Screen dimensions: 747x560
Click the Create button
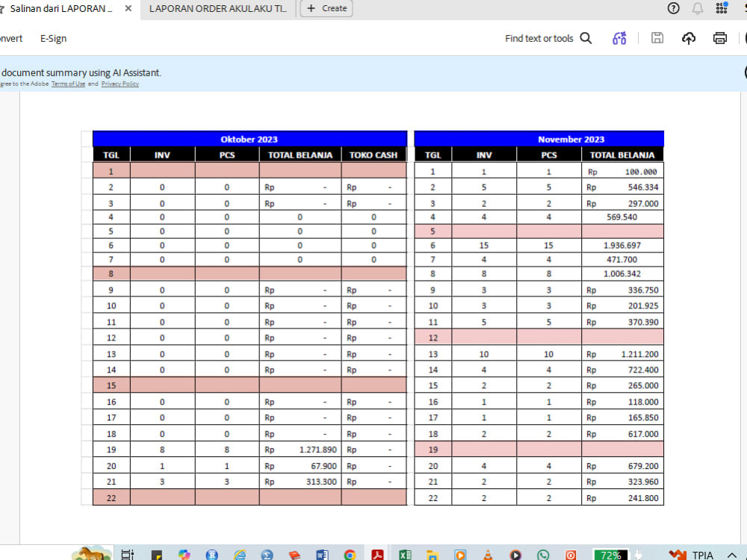(x=327, y=8)
